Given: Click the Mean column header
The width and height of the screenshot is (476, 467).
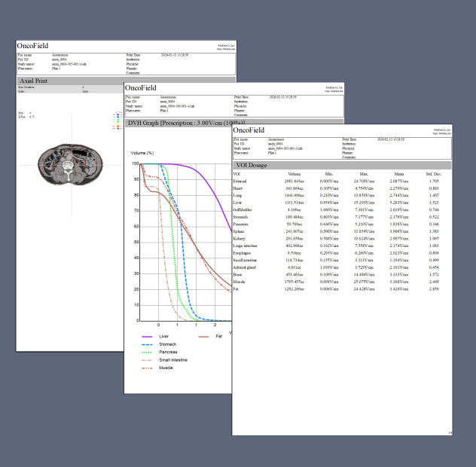Looking at the screenshot, I should point(399,174).
